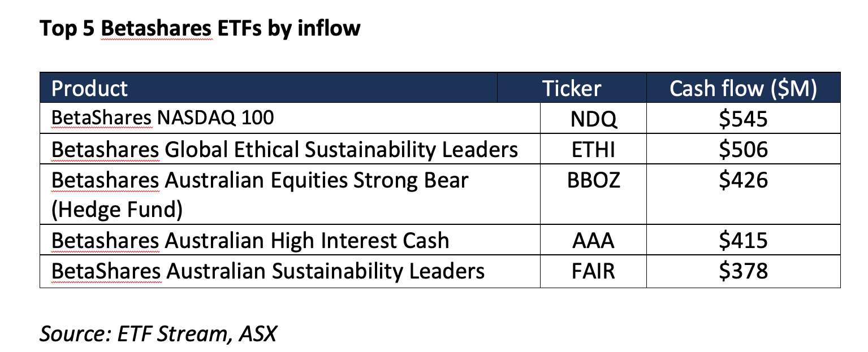Select the BBOZ ticker cell

pos(593,181)
